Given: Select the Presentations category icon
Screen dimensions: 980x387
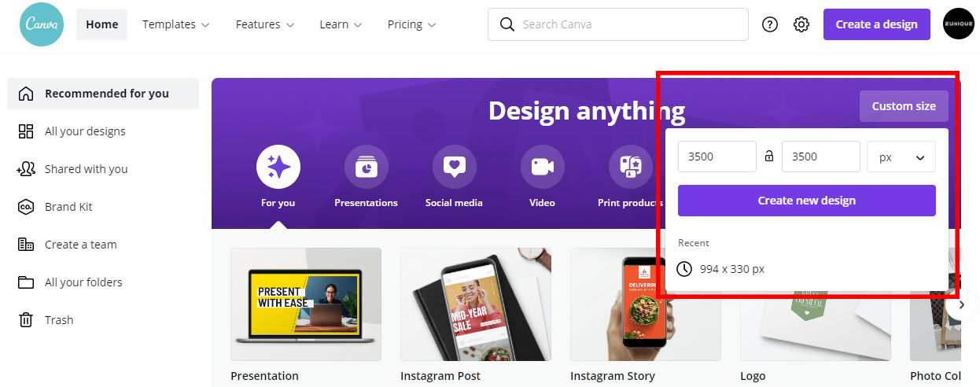Looking at the screenshot, I should coord(367,167).
